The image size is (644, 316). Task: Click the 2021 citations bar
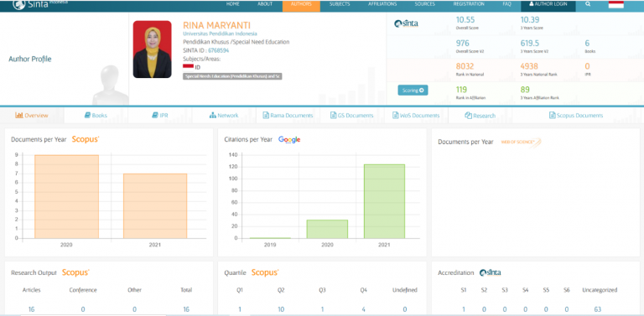(x=384, y=201)
